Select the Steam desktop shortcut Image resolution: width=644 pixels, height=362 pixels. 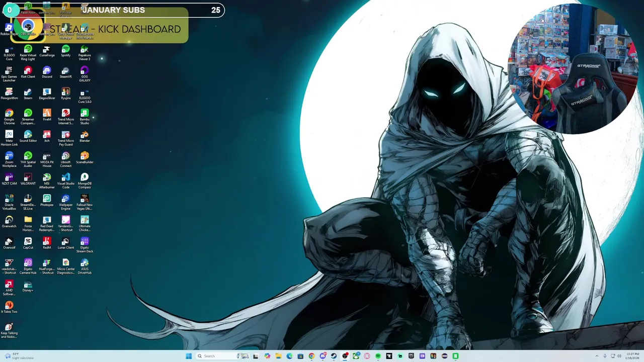(x=28, y=94)
